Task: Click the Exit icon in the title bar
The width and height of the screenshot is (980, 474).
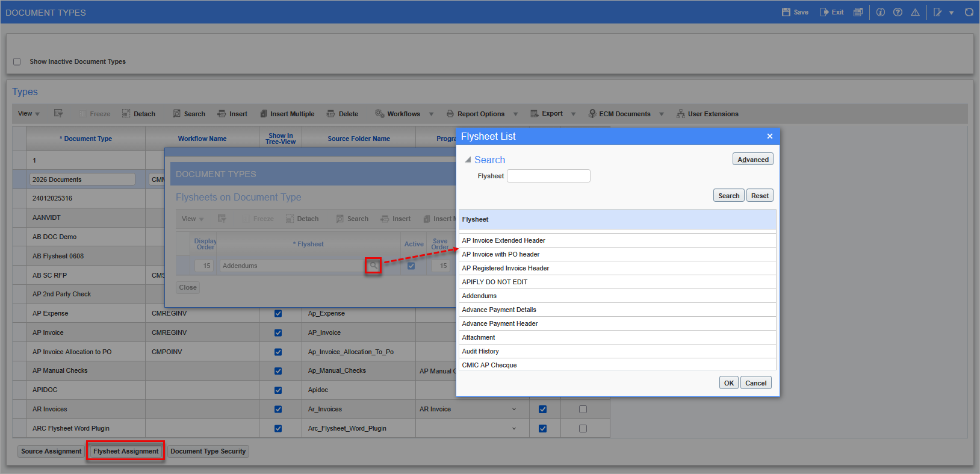Action: tap(824, 12)
